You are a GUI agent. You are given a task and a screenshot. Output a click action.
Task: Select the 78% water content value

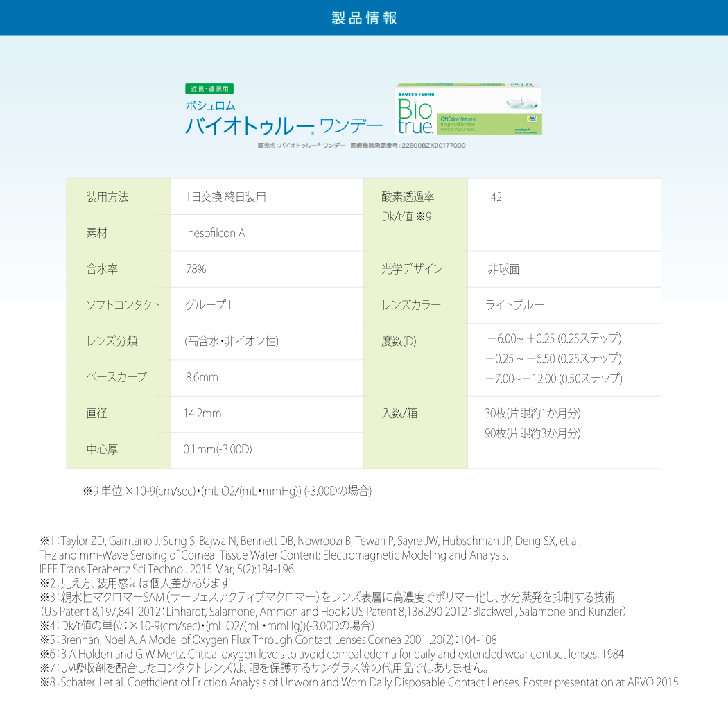196,269
